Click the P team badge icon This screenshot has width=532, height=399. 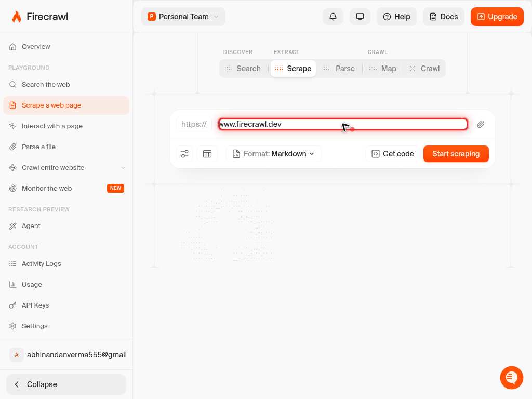tap(151, 17)
